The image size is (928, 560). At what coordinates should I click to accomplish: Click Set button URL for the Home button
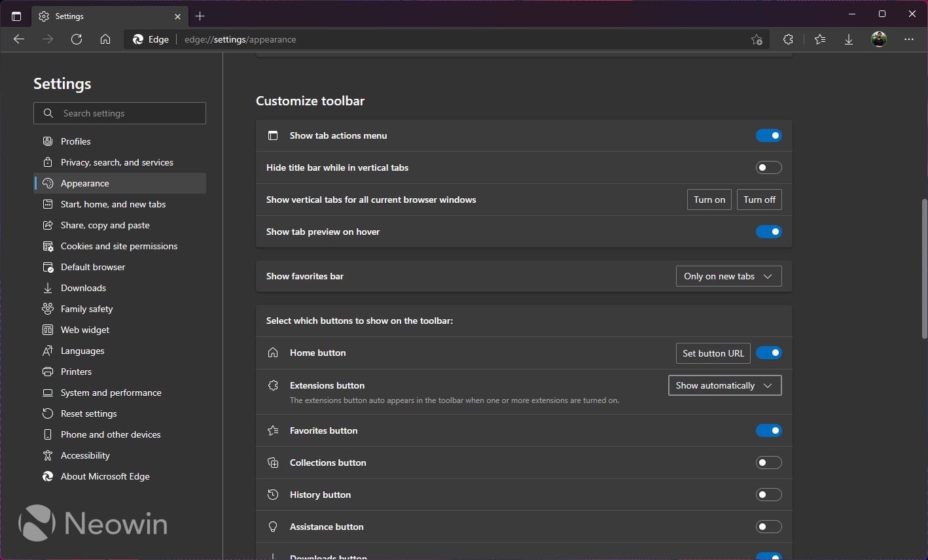[713, 353]
